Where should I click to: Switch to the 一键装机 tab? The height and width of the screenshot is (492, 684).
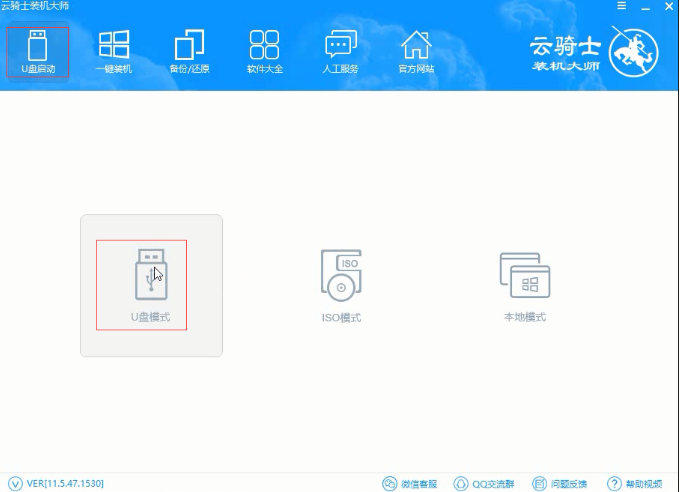[113, 52]
